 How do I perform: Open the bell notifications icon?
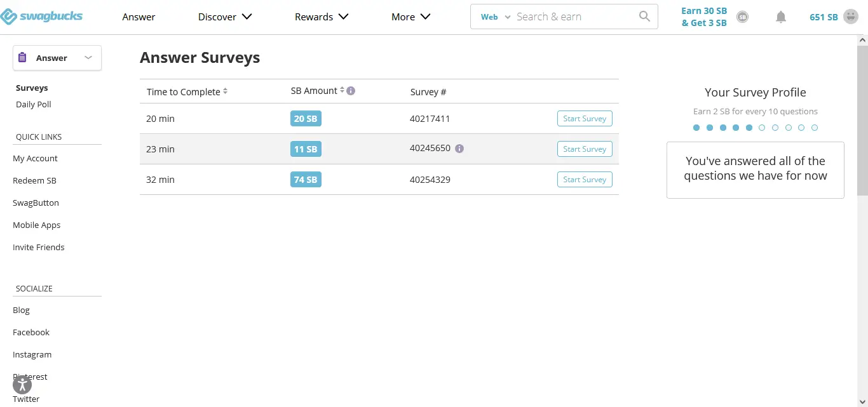[781, 17]
